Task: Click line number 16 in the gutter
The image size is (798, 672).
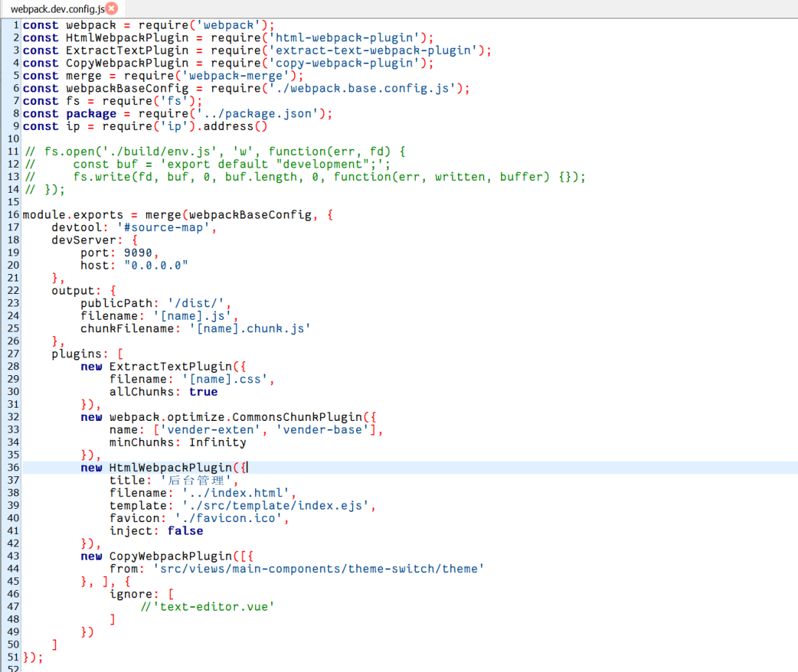Action: click(x=13, y=215)
